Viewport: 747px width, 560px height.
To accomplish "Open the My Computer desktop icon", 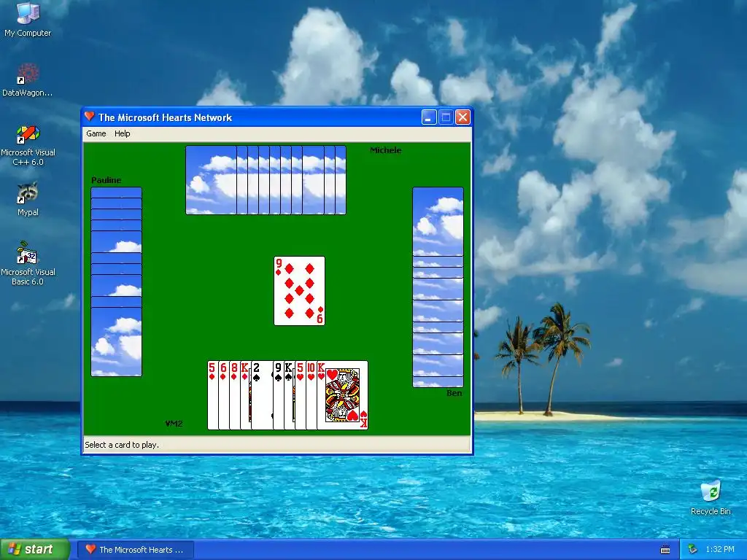I will 28,20.
